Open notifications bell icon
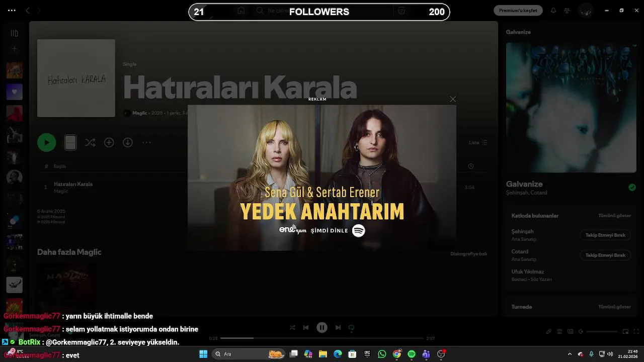This screenshot has width=644, height=362. point(553,10)
